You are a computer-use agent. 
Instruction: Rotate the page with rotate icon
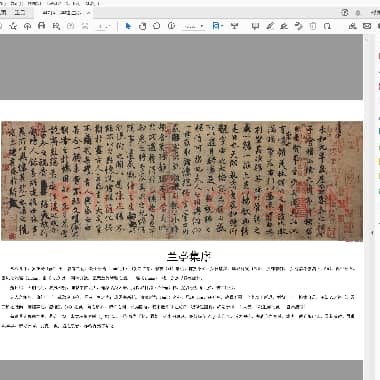327,26
